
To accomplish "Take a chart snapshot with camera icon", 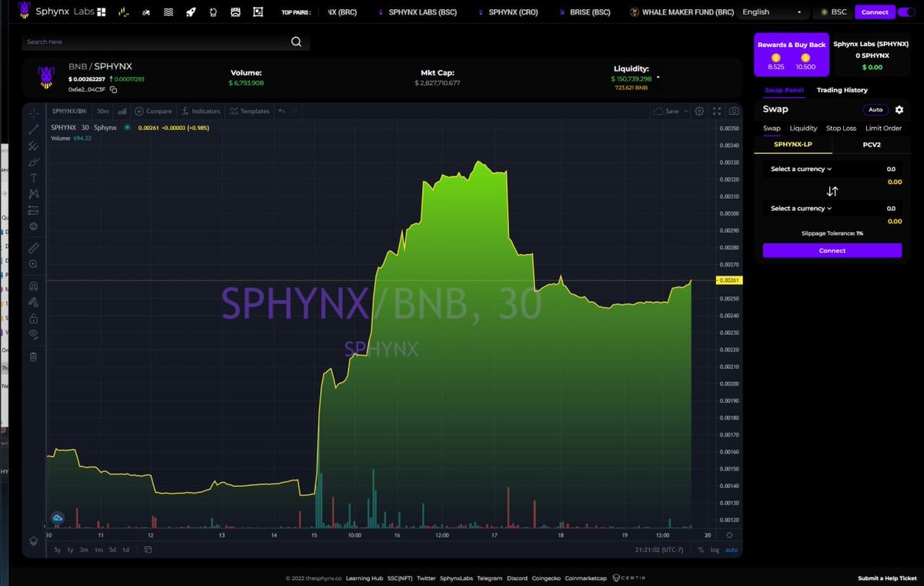I will click(x=734, y=111).
